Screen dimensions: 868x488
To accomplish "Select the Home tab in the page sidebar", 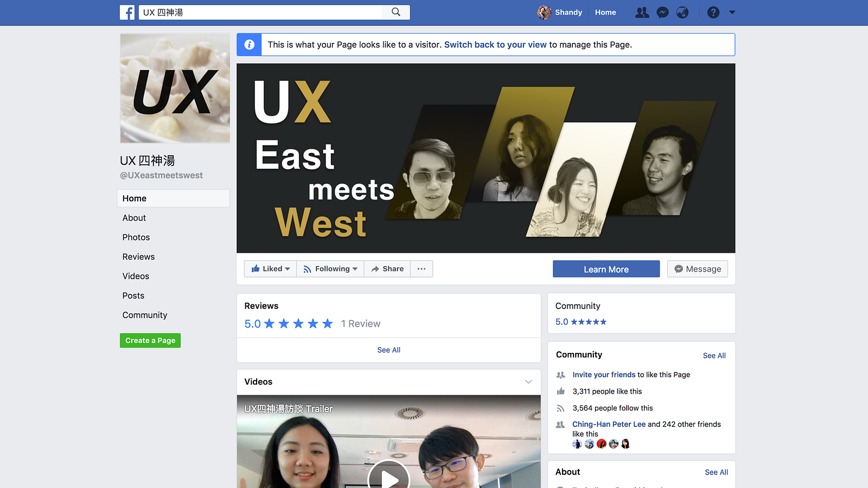I will point(174,198).
